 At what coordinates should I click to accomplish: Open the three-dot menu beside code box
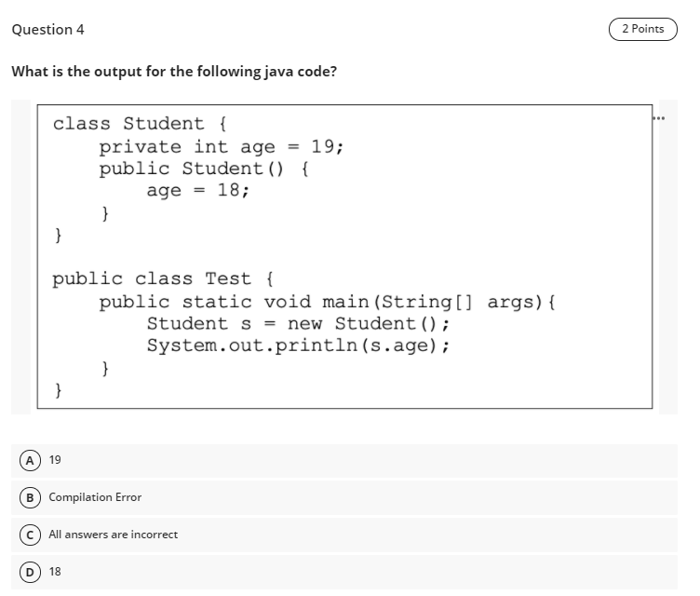[x=658, y=118]
